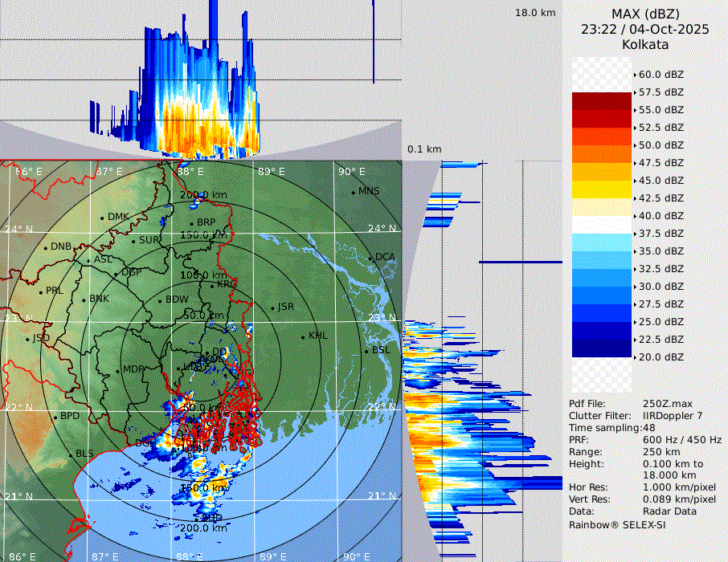Select the BLS station dot
This screenshot has height=562, width=728.
tap(70, 454)
